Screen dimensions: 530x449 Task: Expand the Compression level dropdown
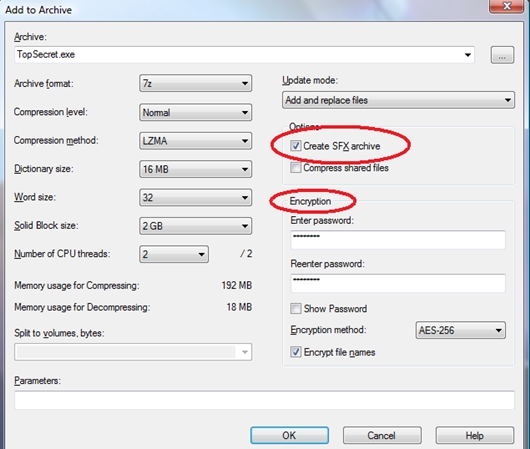pyautogui.click(x=195, y=112)
